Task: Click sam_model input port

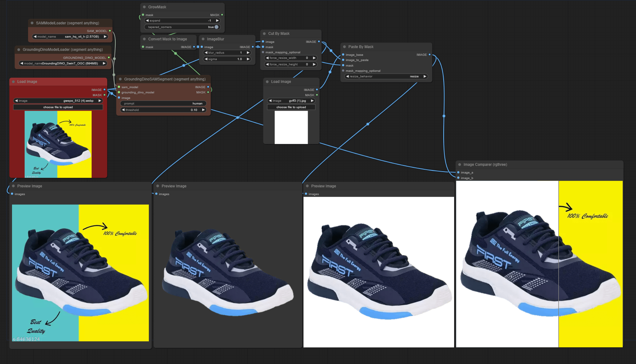Action: pos(119,87)
